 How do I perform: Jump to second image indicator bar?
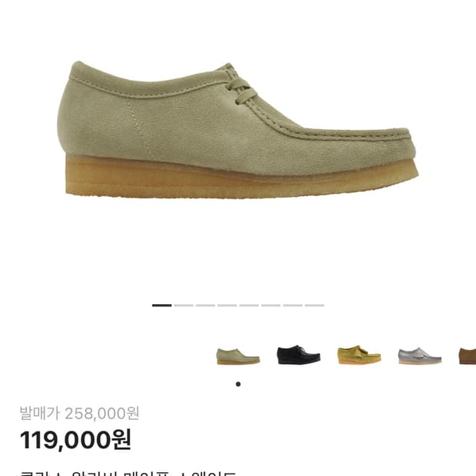pos(183,306)
